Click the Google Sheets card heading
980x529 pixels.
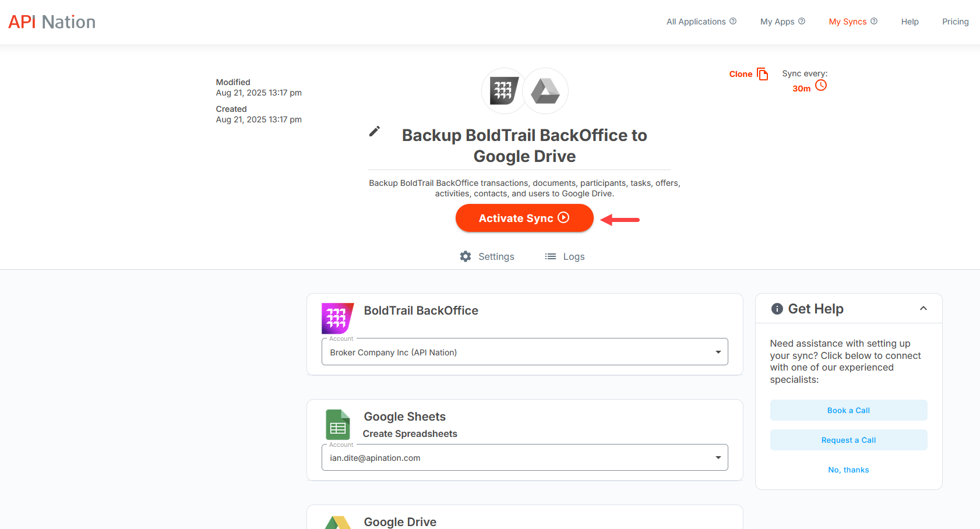click(404, 417)
